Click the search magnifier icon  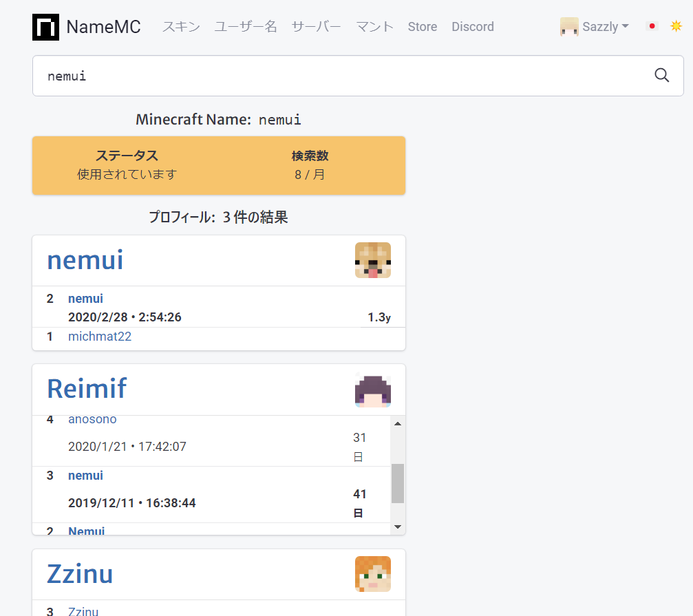point(661,75)
